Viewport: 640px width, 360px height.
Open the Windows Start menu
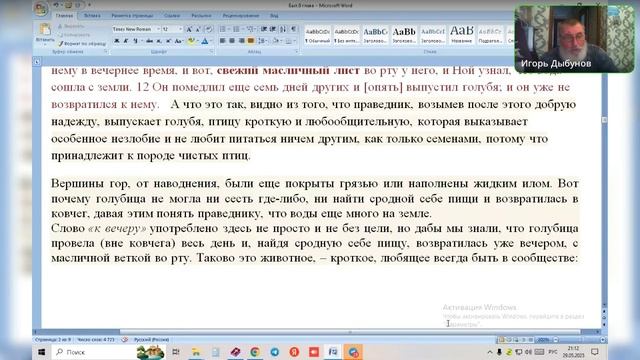pos(42,352)
